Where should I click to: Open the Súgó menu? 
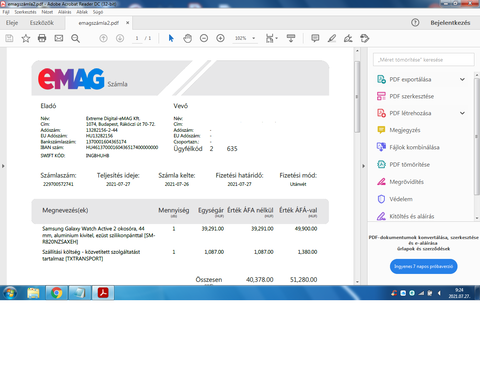tap(98, 12)
